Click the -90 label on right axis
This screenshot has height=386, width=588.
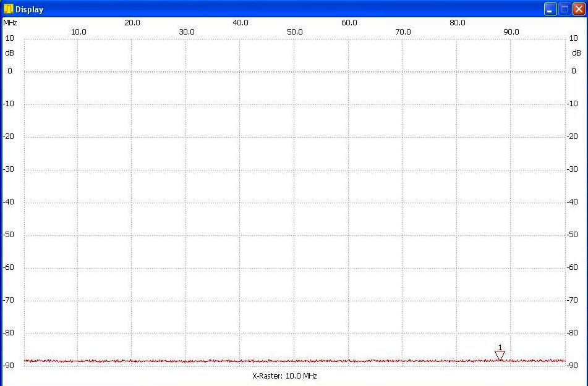573,366
